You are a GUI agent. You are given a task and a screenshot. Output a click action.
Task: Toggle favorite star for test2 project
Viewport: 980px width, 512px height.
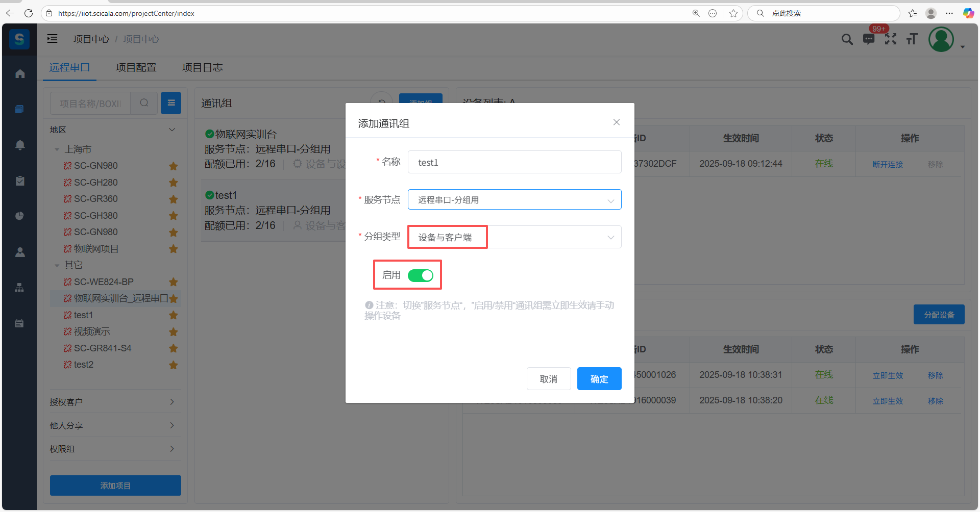(x=174, y=365)
